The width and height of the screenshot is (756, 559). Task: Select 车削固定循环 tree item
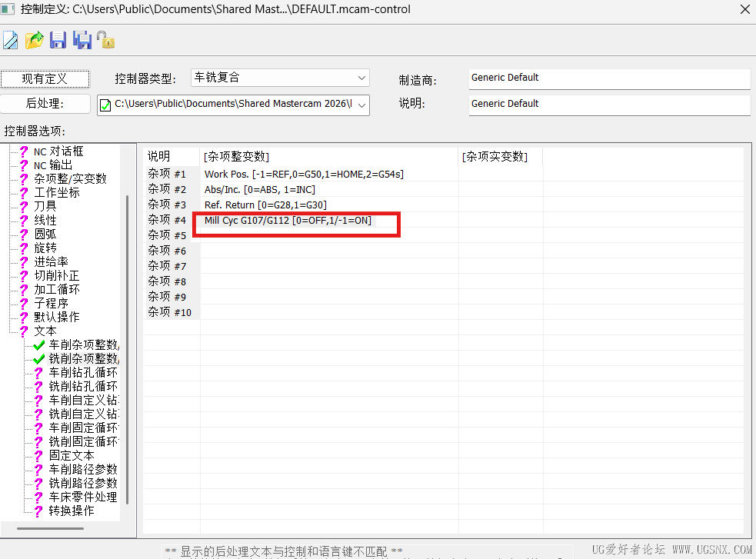(x=83, y=428)
